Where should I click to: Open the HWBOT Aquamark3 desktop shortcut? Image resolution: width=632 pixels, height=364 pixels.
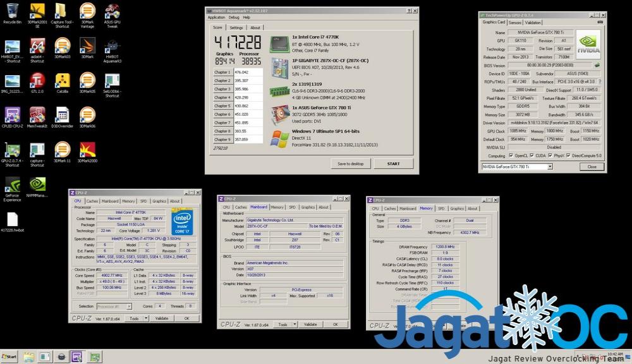(x=112, y=50)
